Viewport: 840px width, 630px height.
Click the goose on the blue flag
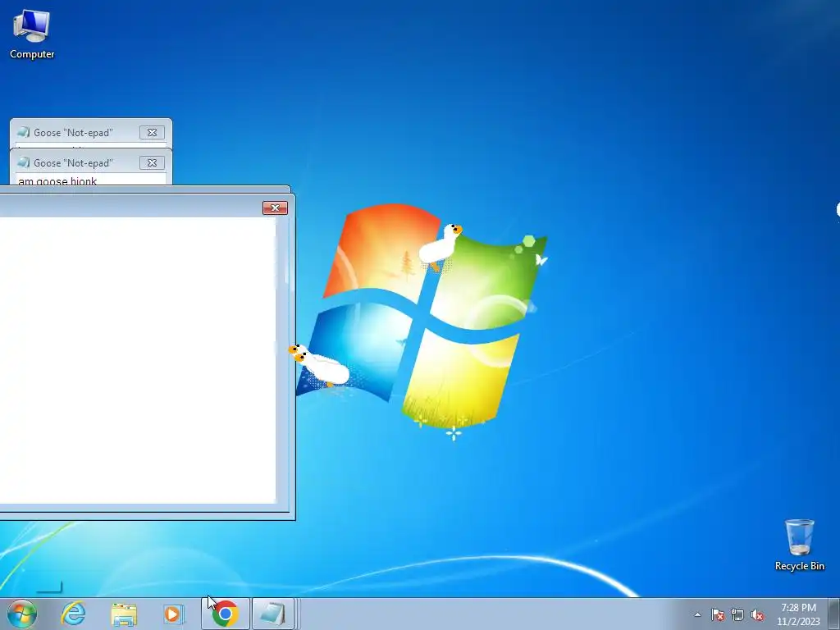click(x=319, y=364)
